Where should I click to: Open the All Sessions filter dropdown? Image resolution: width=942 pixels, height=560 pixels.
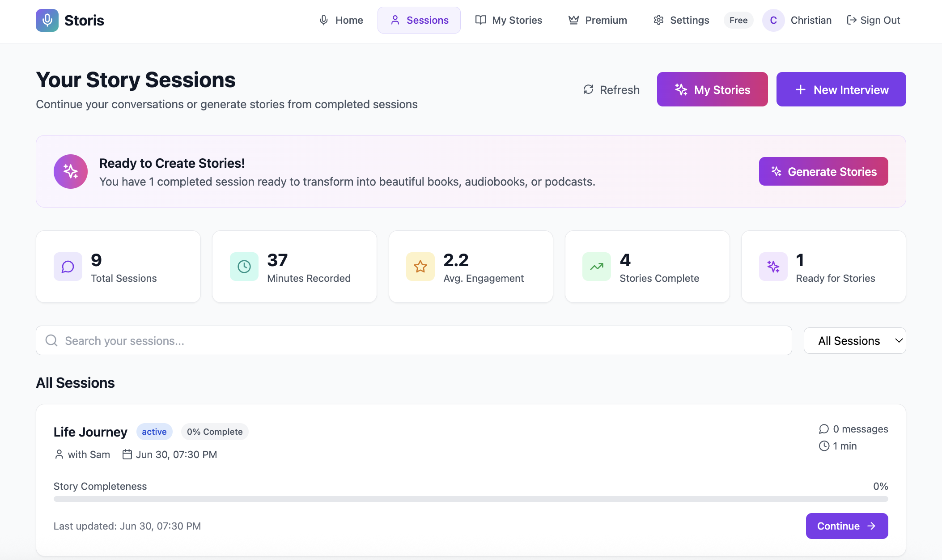pyautogui.click(x=854, y=340)
